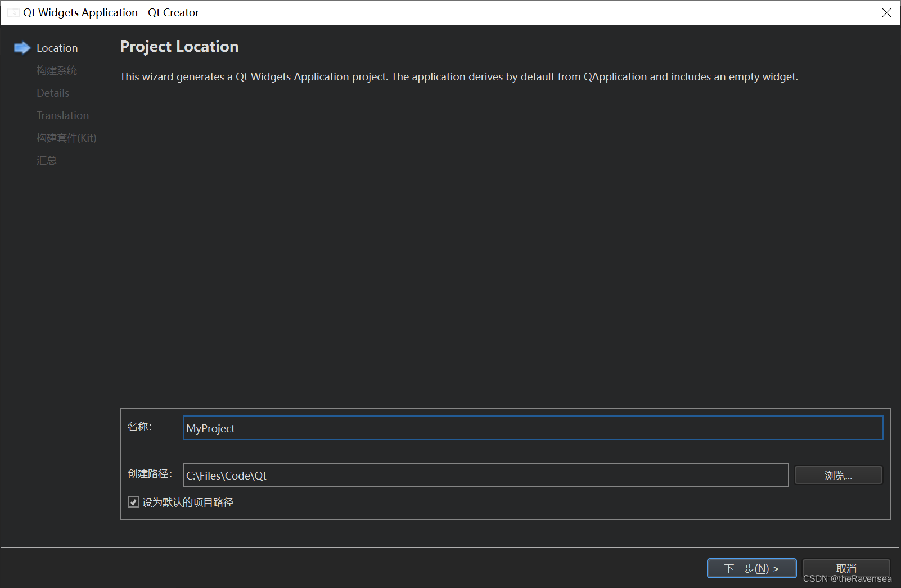901x588 pixels.
Task: Select the 汇总 wizard step
Action: click(x=47, y=160)
